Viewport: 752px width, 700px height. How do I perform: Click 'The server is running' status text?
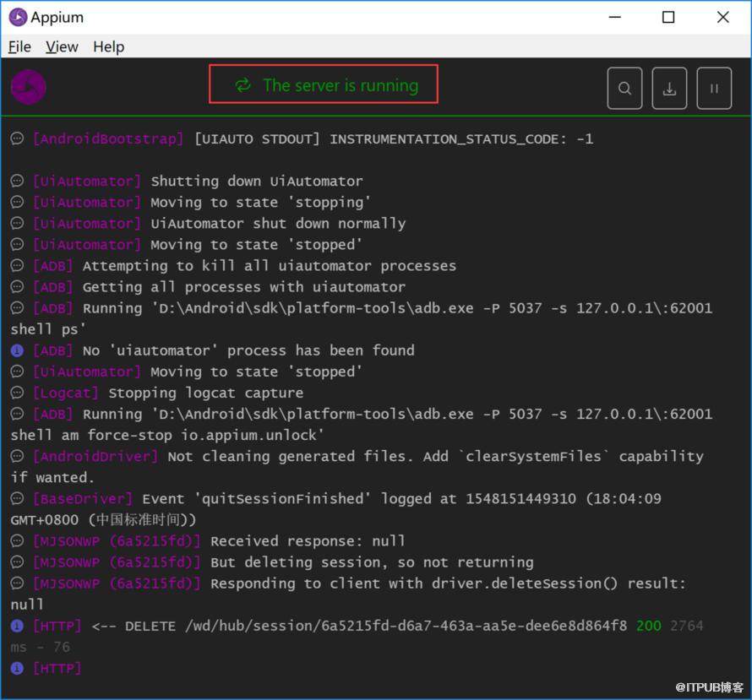[x=341, y=85]
